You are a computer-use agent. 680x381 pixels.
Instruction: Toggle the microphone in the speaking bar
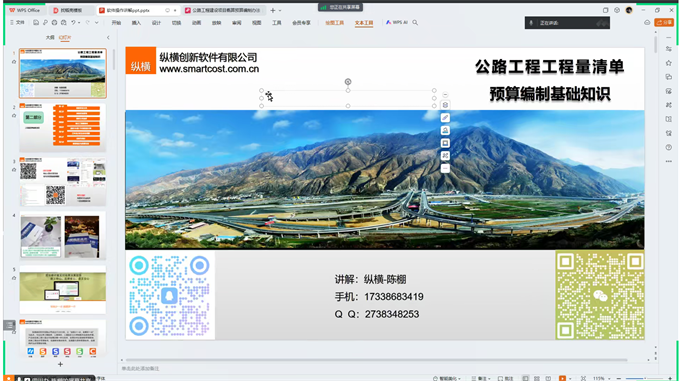[x=531, y=23]
